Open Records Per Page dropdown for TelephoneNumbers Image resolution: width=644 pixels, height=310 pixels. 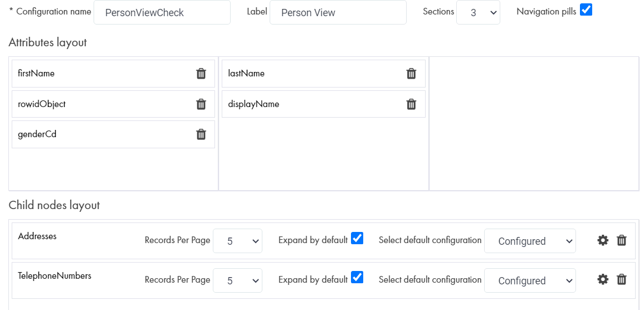tap(237, 280)
